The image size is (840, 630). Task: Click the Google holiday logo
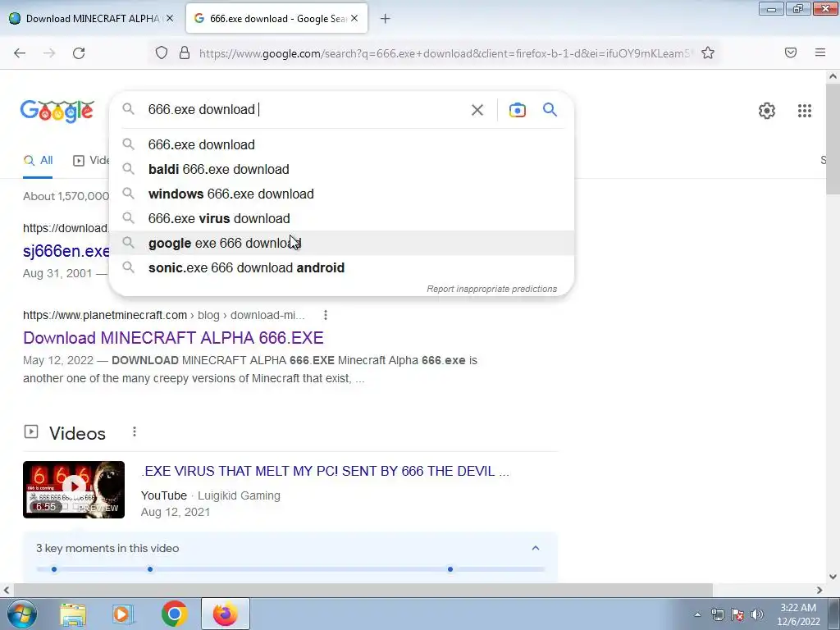coord(57,111)
